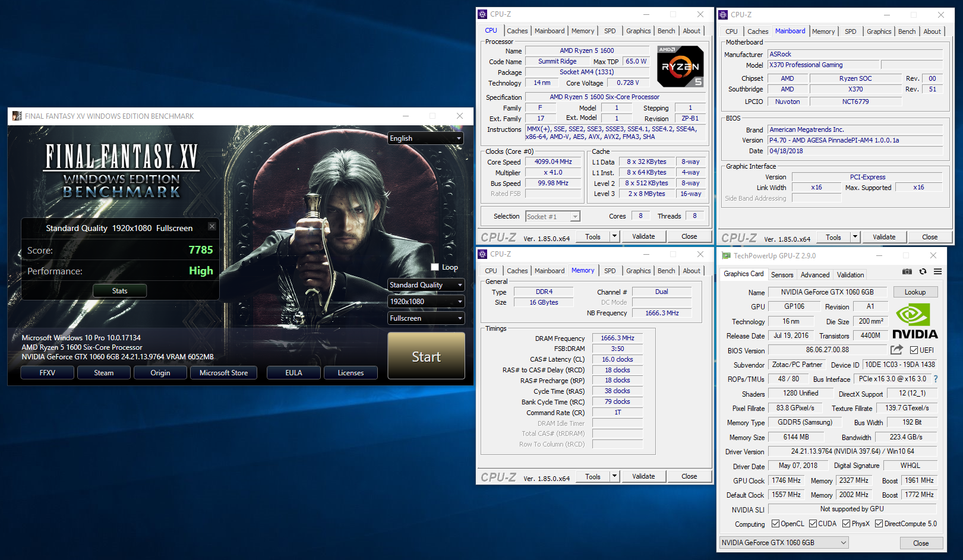963x560 pixels.
Task: Click the Driver Version field in GPU-Z
Action: coord(853,451)
